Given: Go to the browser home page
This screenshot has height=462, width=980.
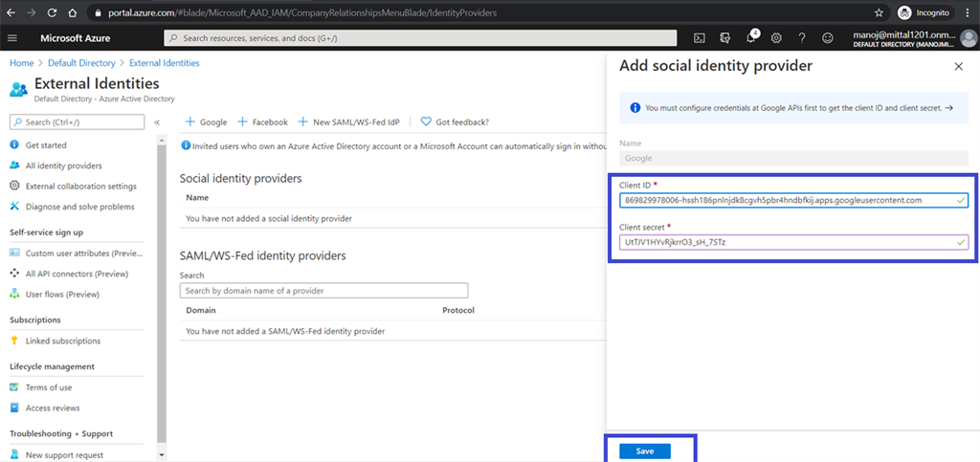Looking at the screenshot, I should (73, 12).
